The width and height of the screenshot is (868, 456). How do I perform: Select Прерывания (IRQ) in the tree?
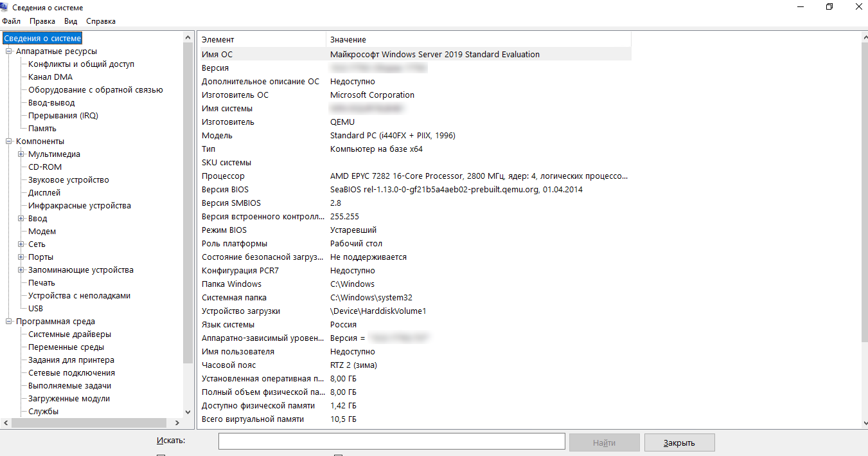[x=63, y=116]
